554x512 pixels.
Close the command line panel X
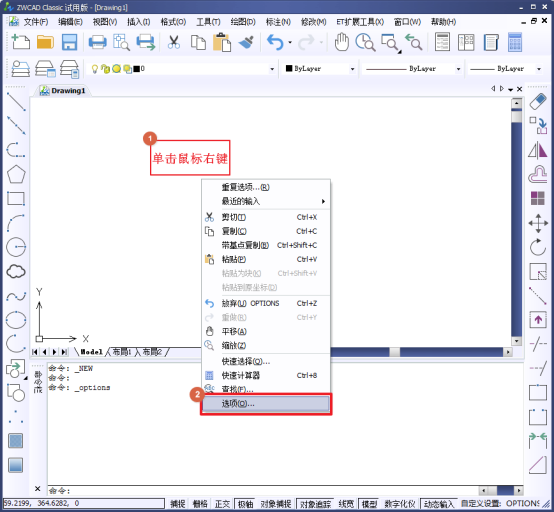click(37, 489)
